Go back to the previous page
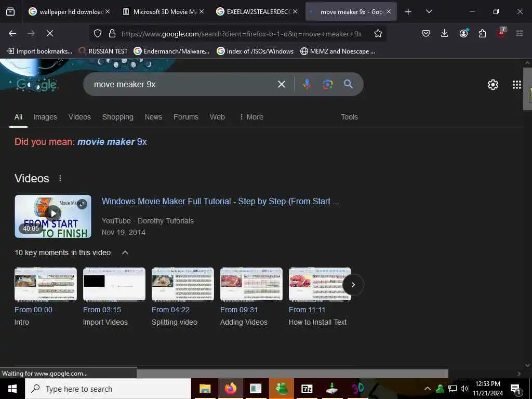The width and height of the screenshot is (532, 399). (x=12, y=33)
